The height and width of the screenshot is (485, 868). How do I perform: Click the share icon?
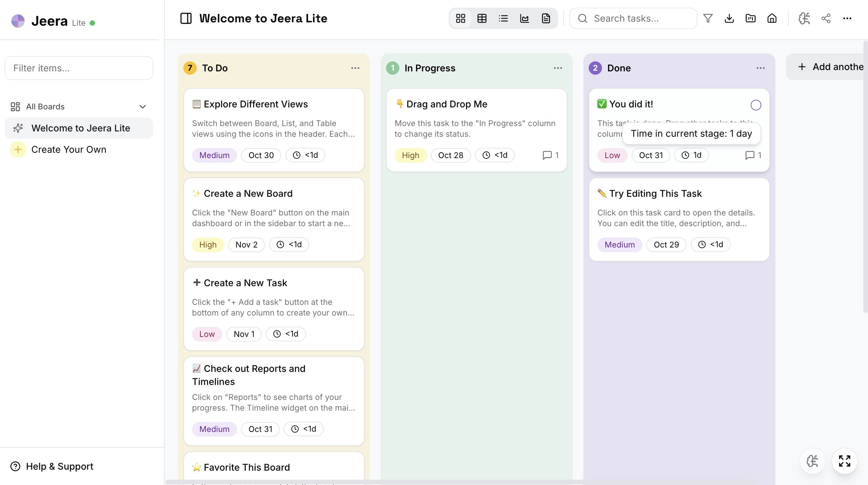[x=826, y=18]
